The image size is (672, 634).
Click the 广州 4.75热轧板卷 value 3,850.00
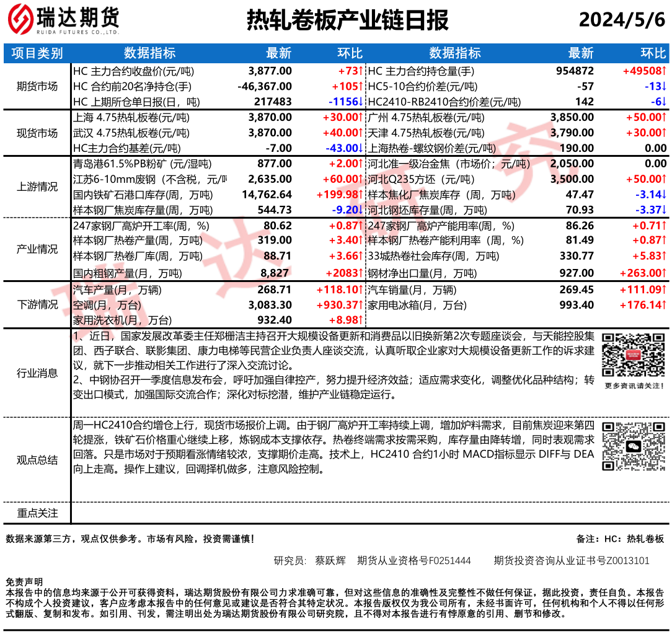[572, 117]
